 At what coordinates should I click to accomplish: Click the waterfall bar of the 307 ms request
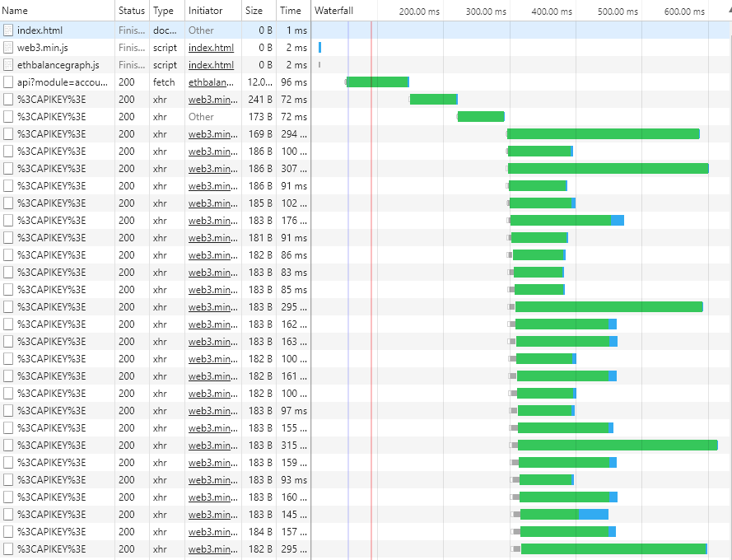pyautogui.click(x=608, y=169)
